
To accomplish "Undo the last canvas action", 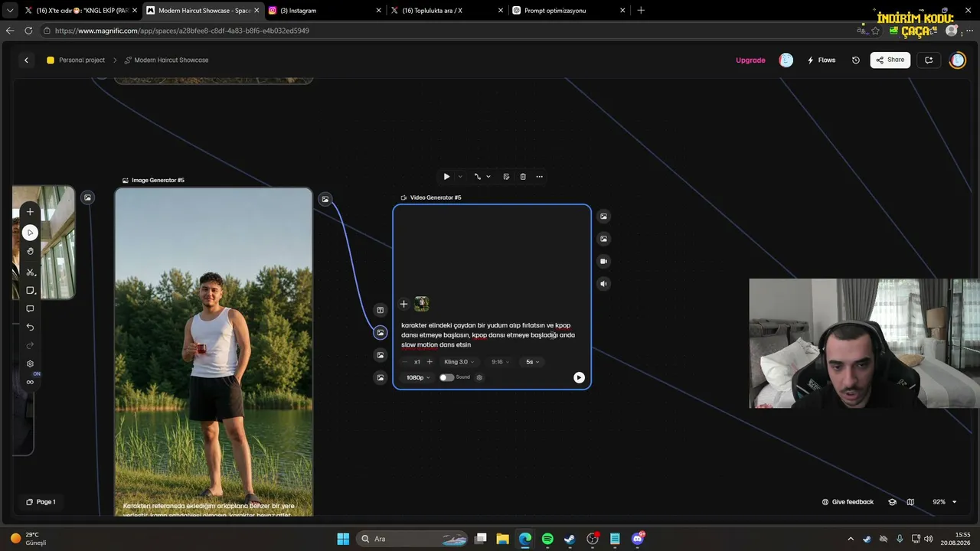I will tap(30, 328).
